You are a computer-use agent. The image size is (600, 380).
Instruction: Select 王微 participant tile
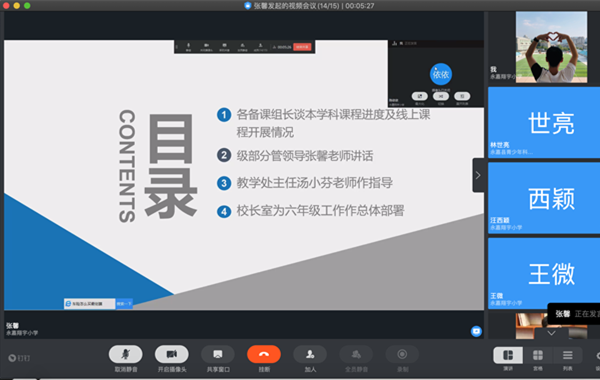pos(544,273)
